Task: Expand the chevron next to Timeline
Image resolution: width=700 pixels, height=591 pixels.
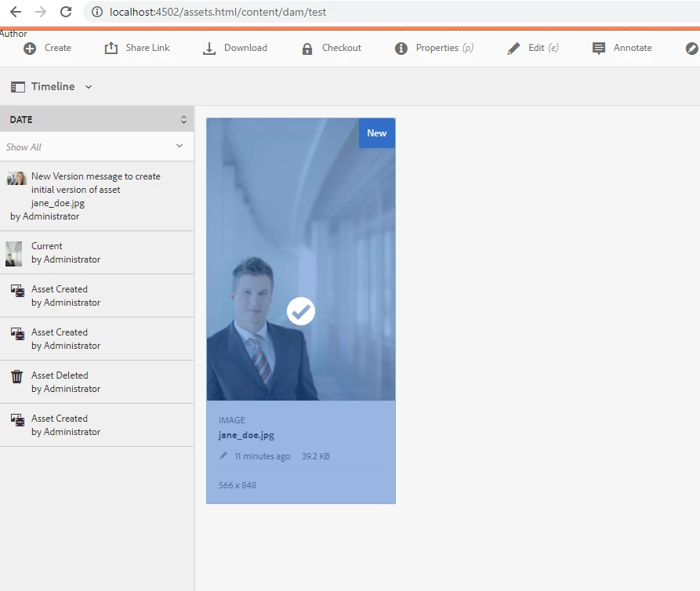Action: (x=89, y=87)
